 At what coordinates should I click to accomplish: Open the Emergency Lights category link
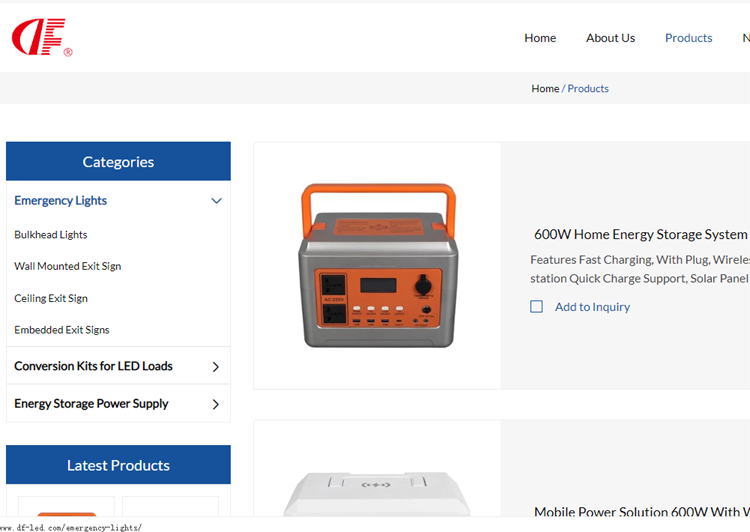61,201
